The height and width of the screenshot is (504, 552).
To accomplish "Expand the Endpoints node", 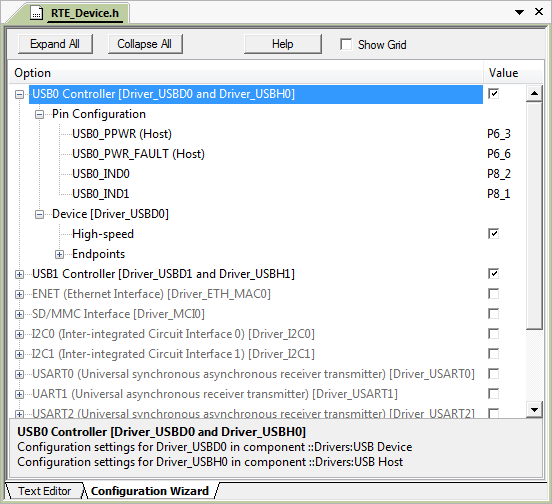I will point(59,254).
